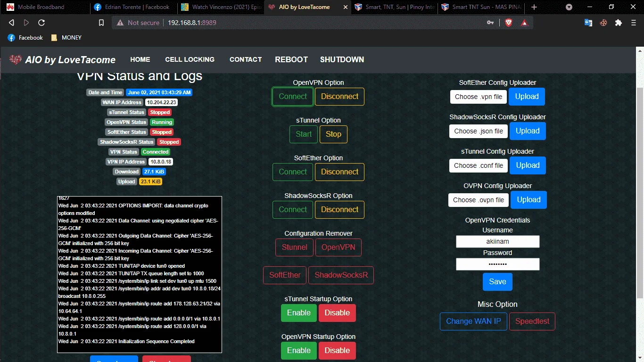Image resolution: width=644 pixels, height=362 pixels.
Task: Click the Not secure warning icon
Action: [120, 23]
